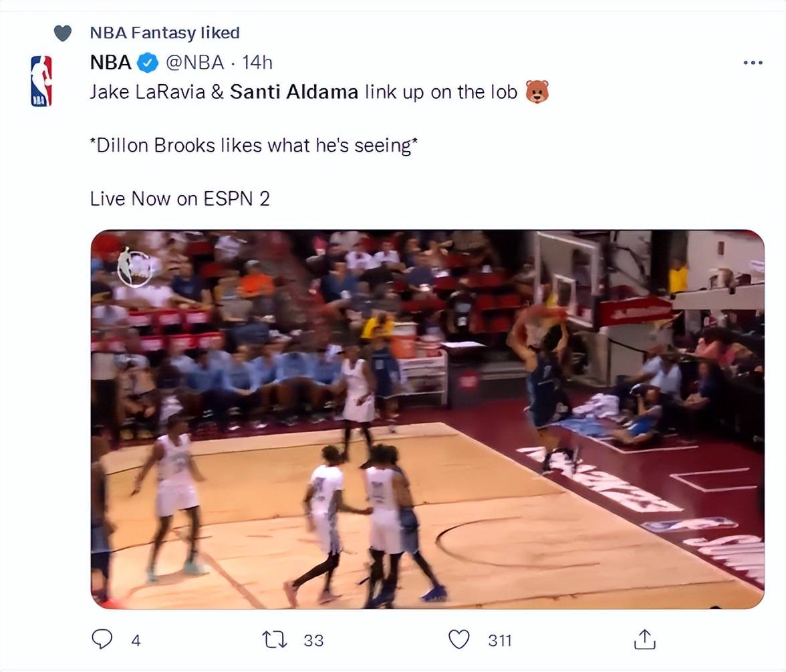Screen dimensions: 786x672
Task: Click the Summer League watermark in video
Action: 134,267
